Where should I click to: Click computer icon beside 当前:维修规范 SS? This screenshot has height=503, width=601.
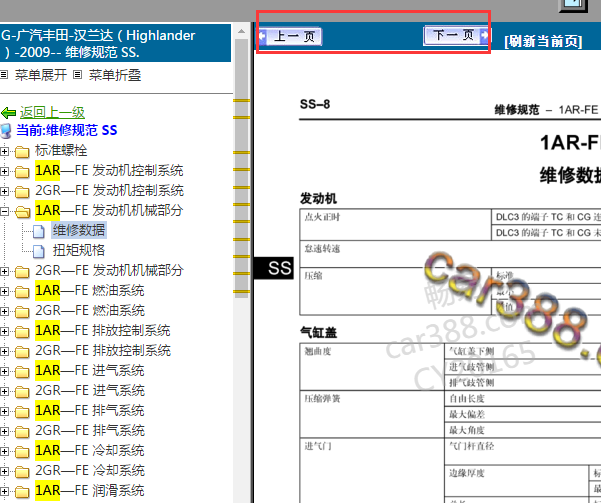pyautogui.click(x=7, y=131)
